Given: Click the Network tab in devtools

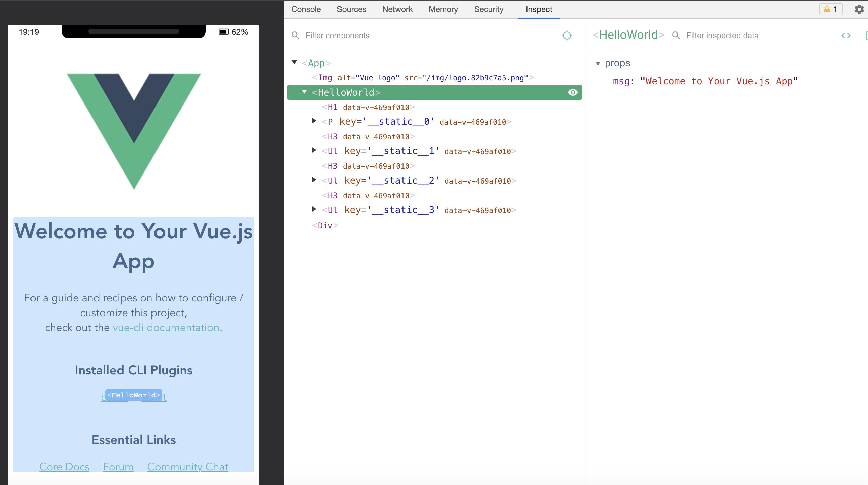Looking at the screenshot, I should point(397,9).
